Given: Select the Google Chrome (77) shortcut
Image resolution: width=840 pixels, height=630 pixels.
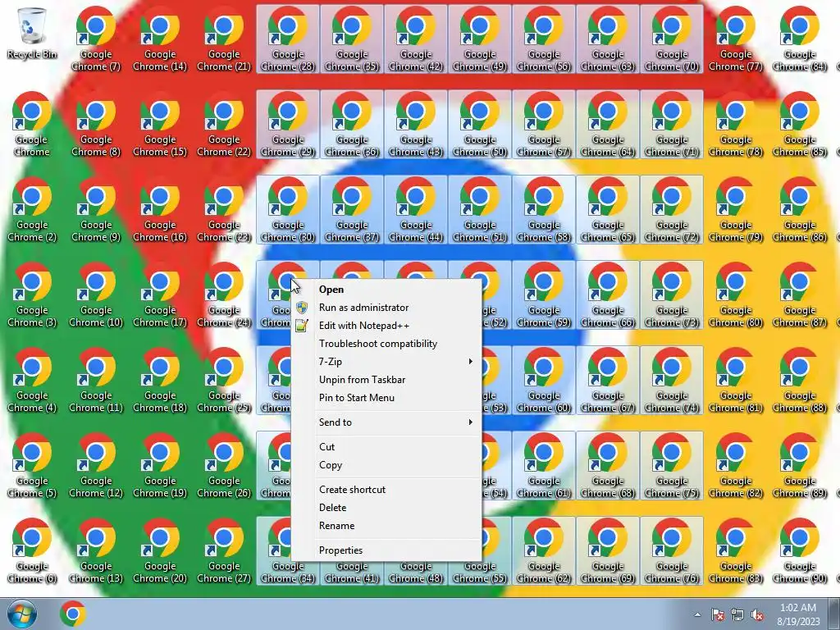Looking at the screenshot, I should tap(736, 39).
